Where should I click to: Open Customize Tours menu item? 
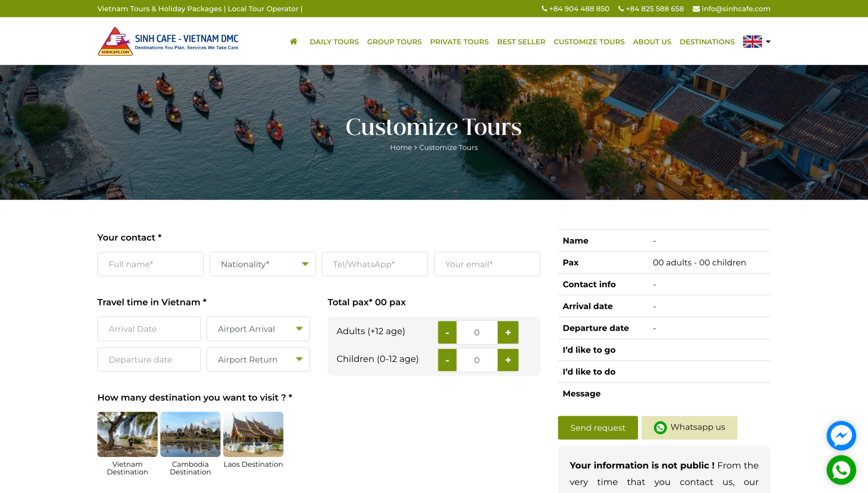click(x=589, y=42)
